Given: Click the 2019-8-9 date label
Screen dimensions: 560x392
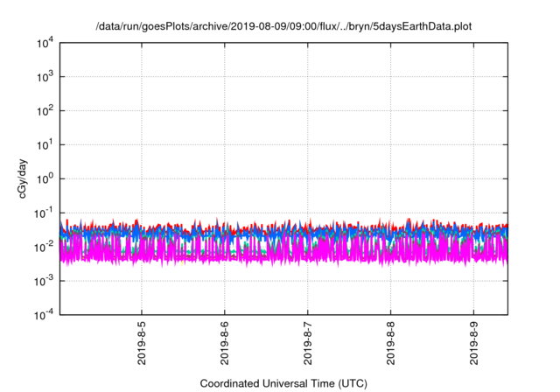Looking at the screenshot, I should pyautogui.click(x=474, y=343).
